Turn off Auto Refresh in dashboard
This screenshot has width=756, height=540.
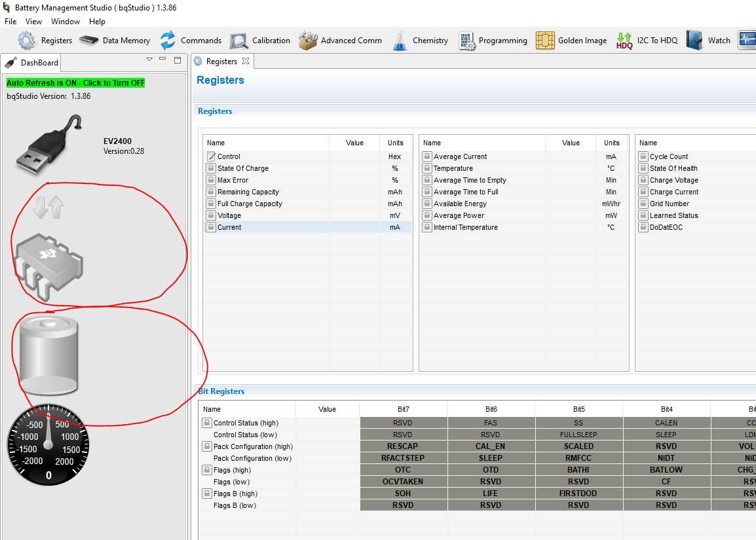click(76, 83)
